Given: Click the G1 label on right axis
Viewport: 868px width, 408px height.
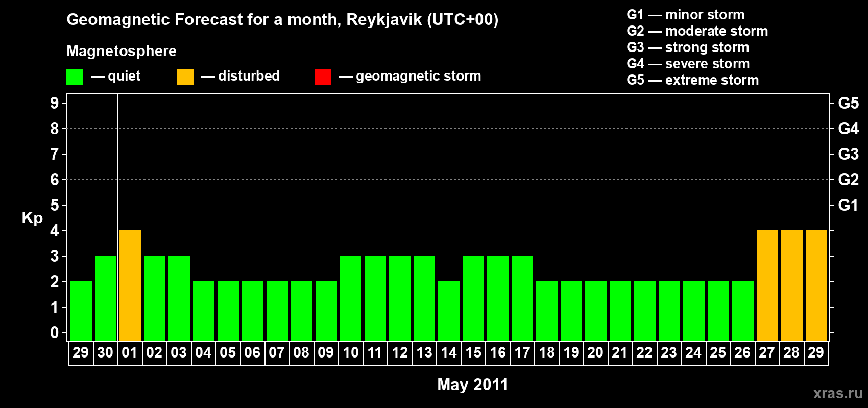Looking at the screenshot, I should coord(849,205).
